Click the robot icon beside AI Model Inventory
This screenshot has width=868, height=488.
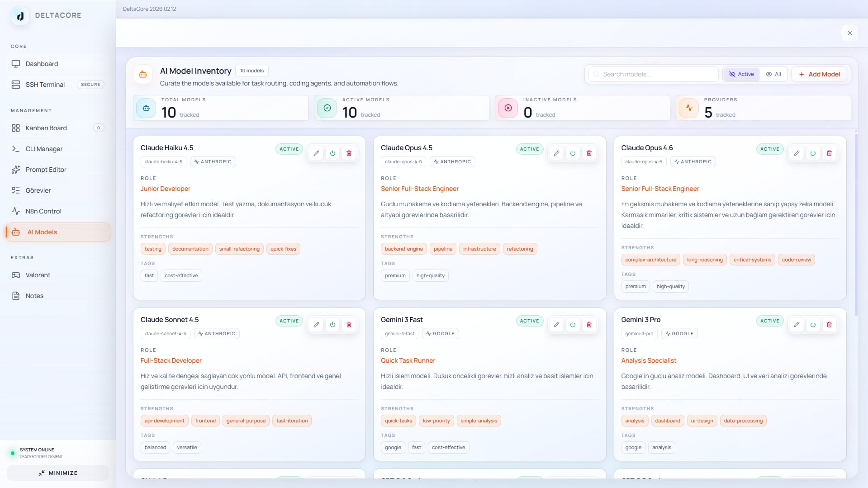click(143, 74)
